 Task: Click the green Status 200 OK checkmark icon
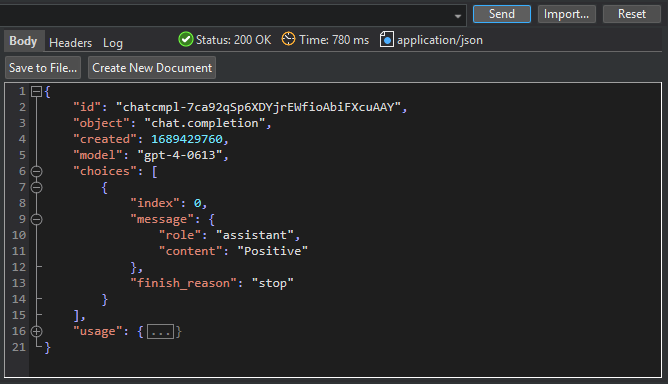[186, 40]
